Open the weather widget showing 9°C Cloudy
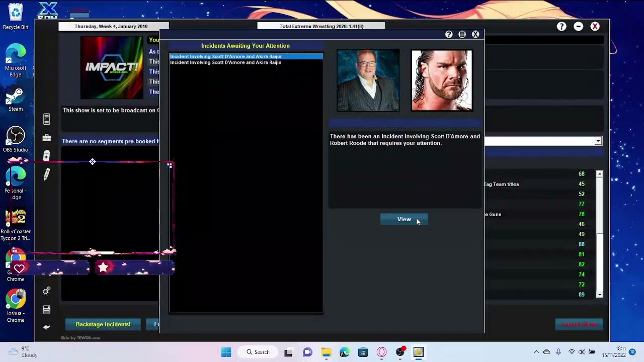 23,352
